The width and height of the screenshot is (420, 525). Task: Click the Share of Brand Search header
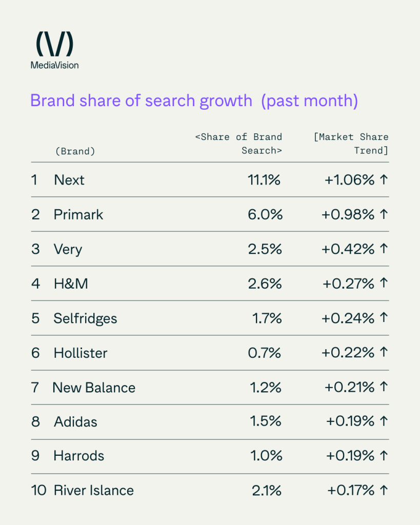click(x=238, y=144)
